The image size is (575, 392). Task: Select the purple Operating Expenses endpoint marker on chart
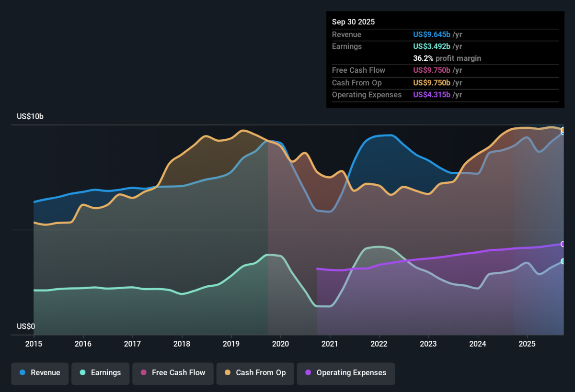click(563, 244)
